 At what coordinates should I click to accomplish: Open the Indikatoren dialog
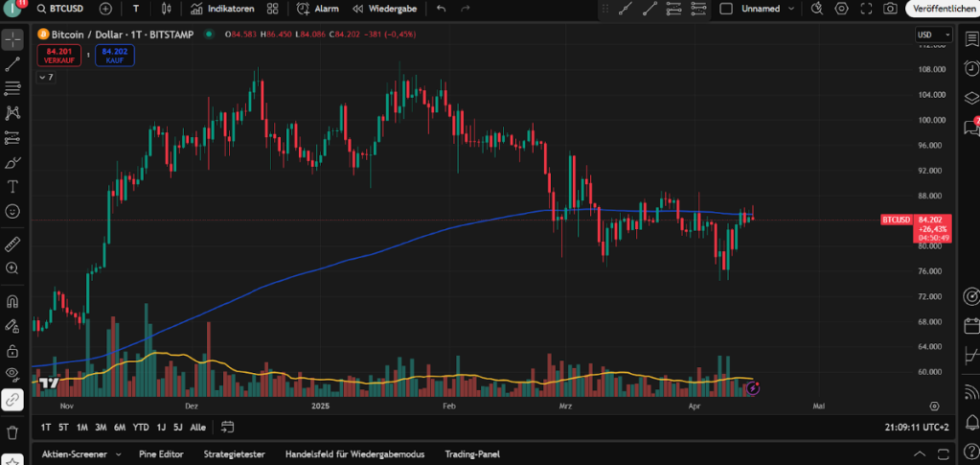click(222, 9)
